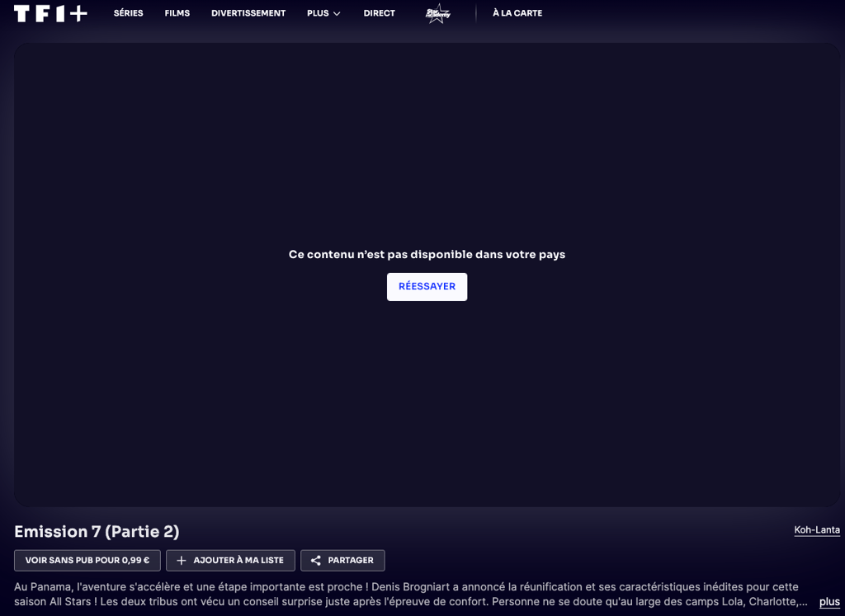Click the episode description text starting 'Au Panama'
This screenshot has width=845, height=616.
[x=411, y=594]
